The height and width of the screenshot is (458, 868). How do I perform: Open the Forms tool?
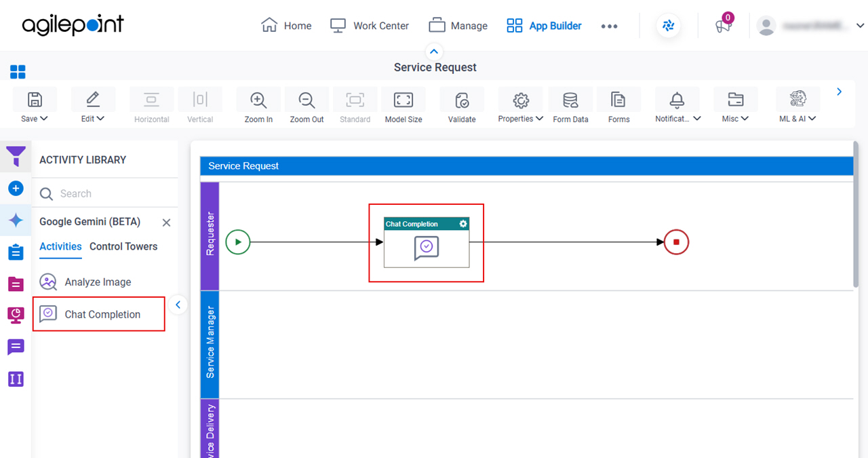coord(618,107)
